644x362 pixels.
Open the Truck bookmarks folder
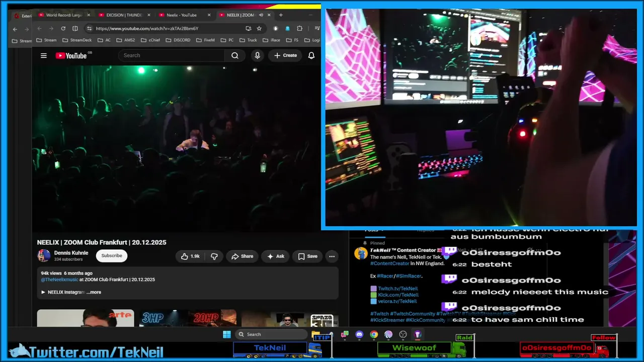click(249, 40)
